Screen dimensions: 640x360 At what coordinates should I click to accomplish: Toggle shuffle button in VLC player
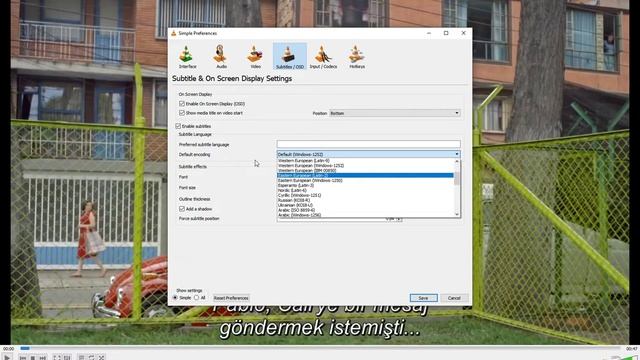tap(101, 358)
